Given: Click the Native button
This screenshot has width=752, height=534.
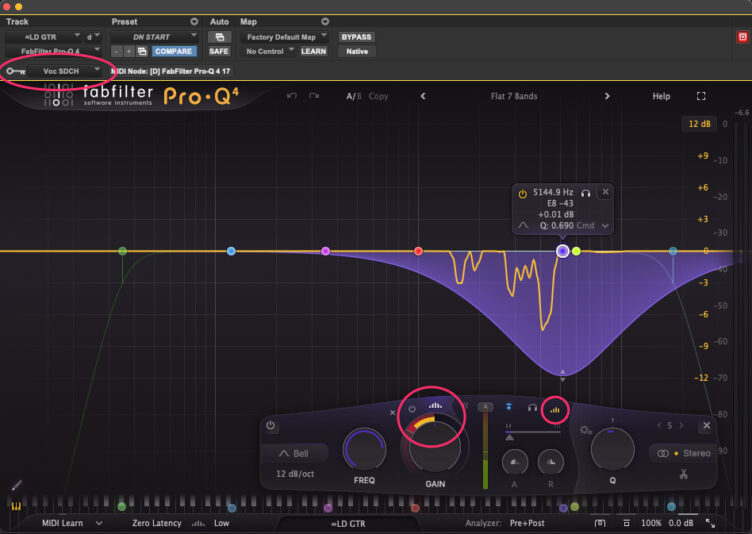Looking at the screenshot, I should [x=357, y=51].
